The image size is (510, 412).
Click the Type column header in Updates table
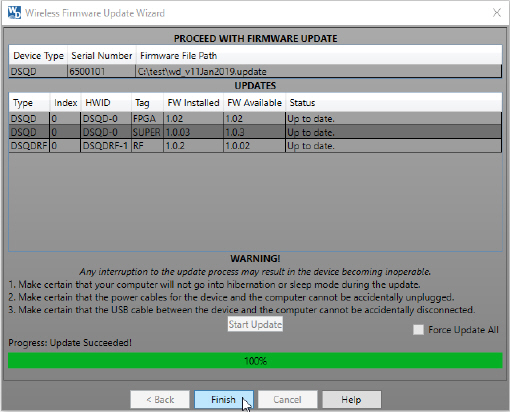[x=29, y=102]
